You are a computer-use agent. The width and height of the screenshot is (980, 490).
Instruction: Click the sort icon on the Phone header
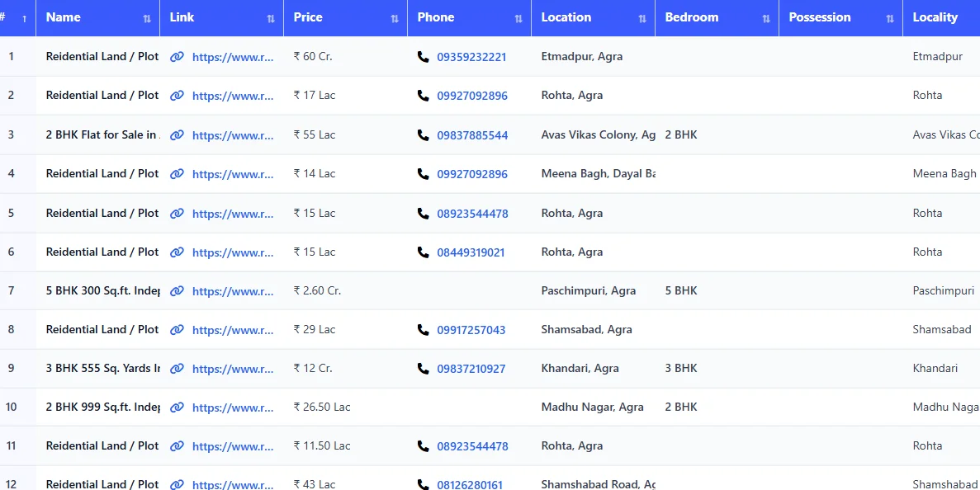click(x=518, y=16)
